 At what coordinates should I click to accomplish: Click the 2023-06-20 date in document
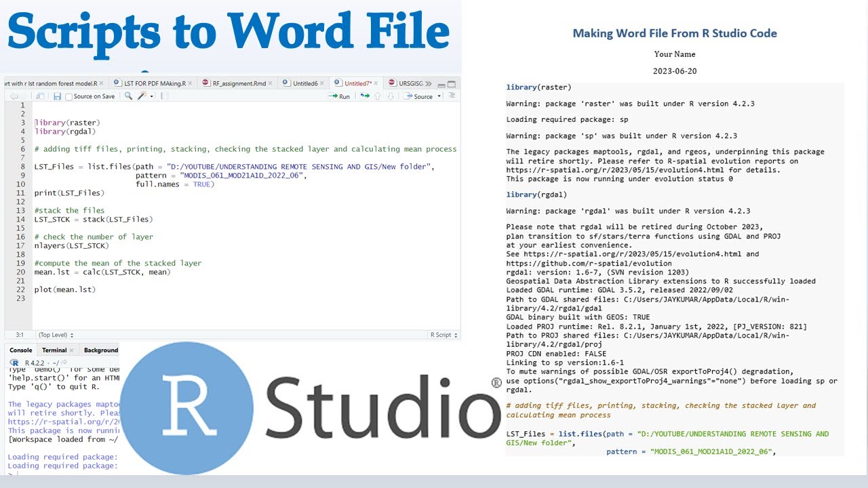coord(675,71)
